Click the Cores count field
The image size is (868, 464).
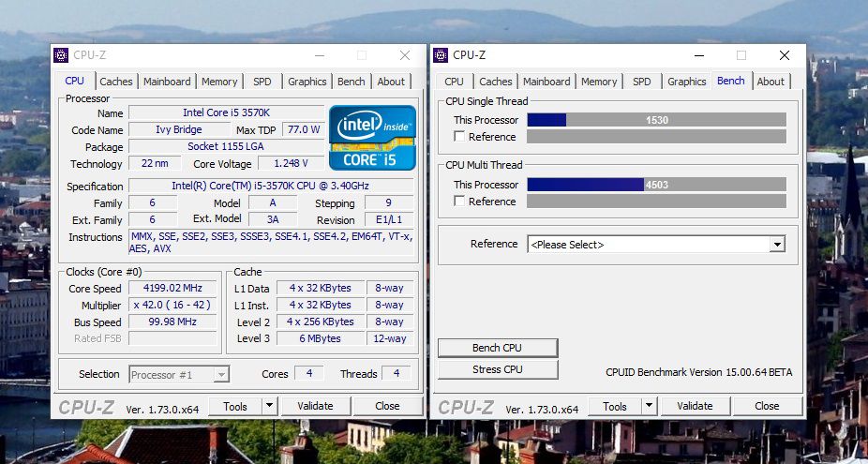coord(309,374)
